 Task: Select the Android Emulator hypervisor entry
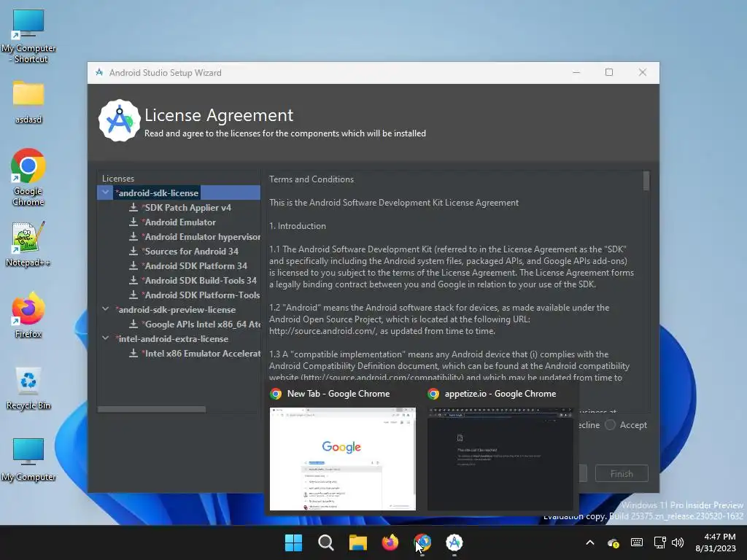coord(201,237)
